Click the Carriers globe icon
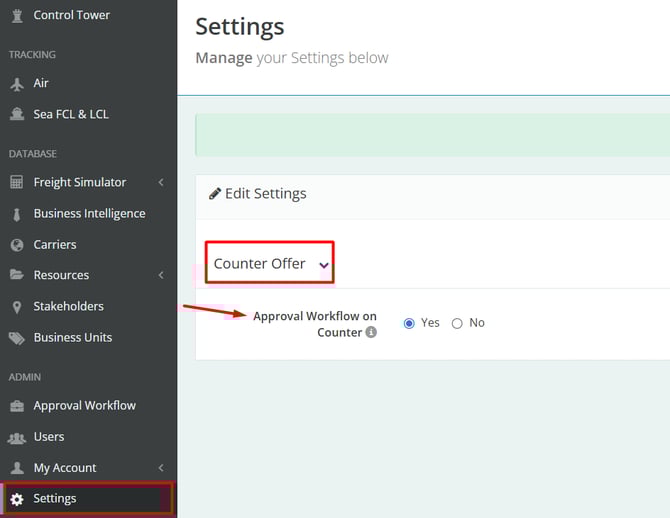Screen dimensions: 670x518 coord(16,244)
